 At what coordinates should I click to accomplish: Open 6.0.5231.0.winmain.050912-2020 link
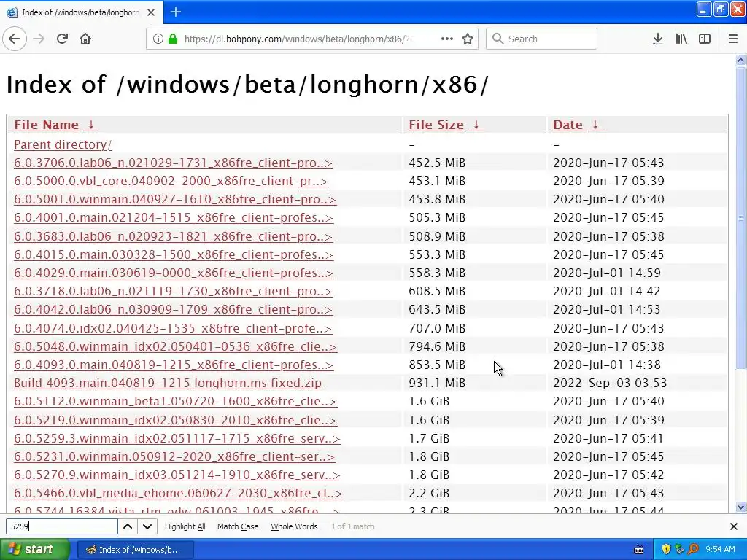pos(174,456)
